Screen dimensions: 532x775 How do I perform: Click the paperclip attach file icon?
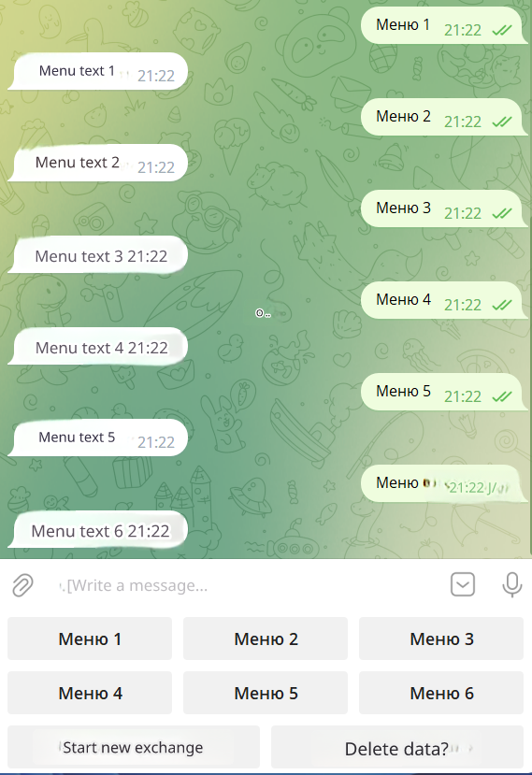(x=22, y=585)
